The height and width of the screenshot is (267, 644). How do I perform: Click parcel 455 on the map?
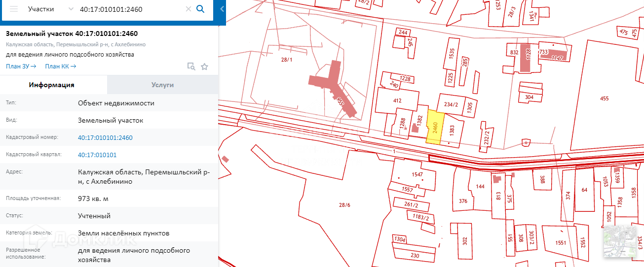click(x=605, y=99)
